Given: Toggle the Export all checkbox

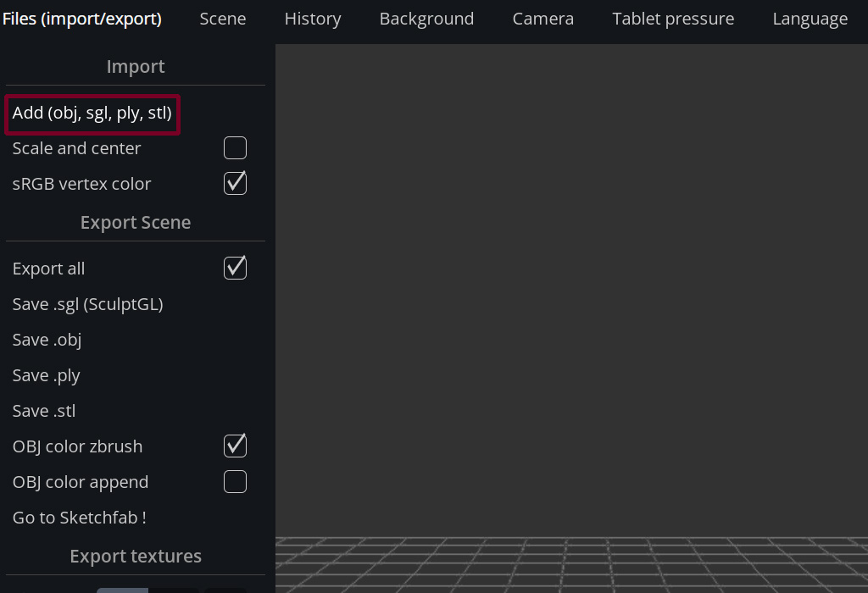Looking at the screenshot, I should (235, 269).
